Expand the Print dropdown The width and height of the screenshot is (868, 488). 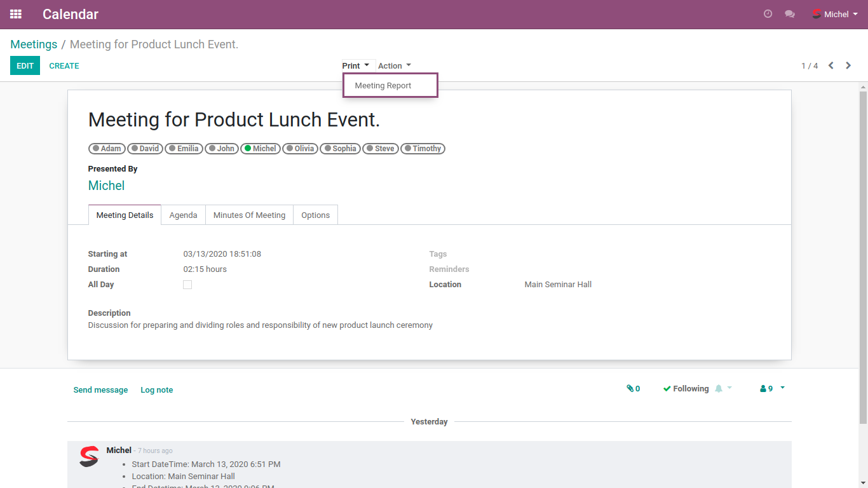coord(355,65)
